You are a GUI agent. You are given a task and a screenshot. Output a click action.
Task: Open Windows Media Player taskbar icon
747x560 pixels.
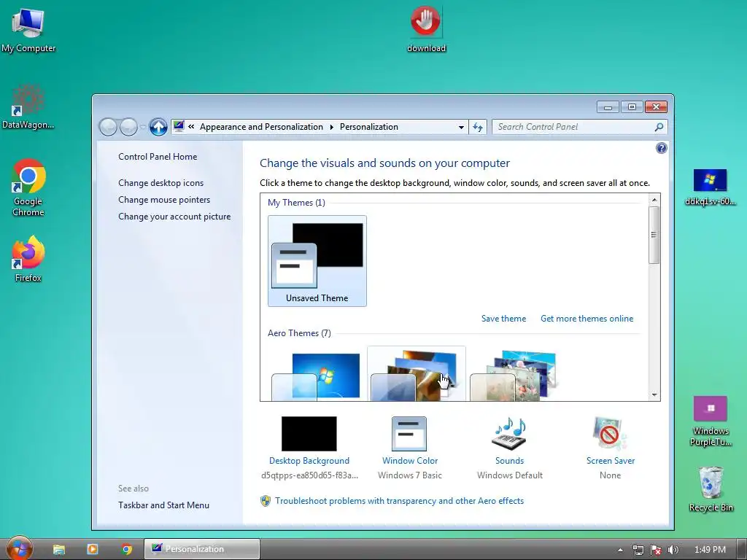(93, 549)
